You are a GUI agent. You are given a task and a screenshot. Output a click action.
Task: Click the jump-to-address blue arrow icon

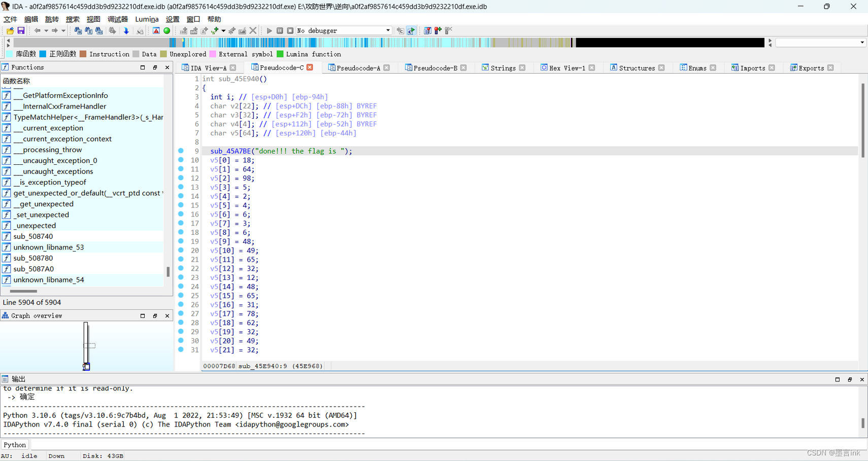pos(126,30)
